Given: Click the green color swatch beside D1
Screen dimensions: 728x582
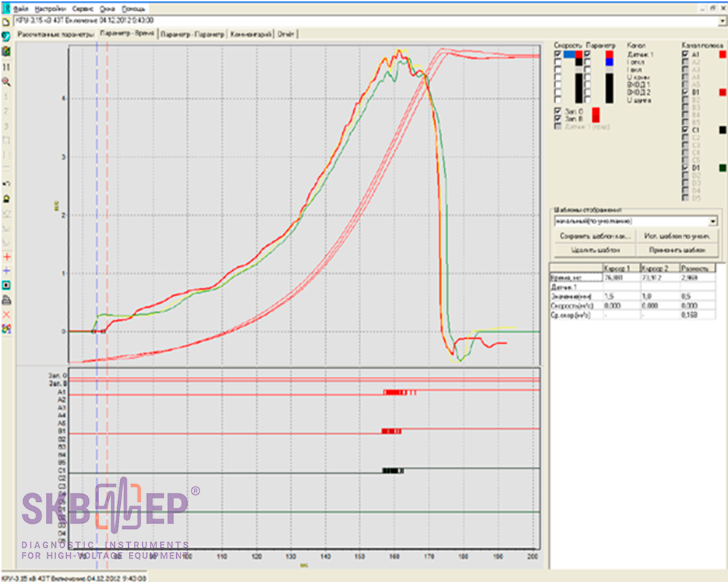Looking at the screenshot, I should click(722, 167).
